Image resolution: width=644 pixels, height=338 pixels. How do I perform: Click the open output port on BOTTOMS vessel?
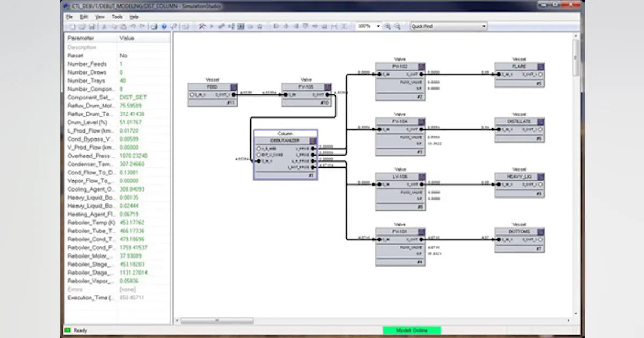pyautogui.click(x=541, y=240)
